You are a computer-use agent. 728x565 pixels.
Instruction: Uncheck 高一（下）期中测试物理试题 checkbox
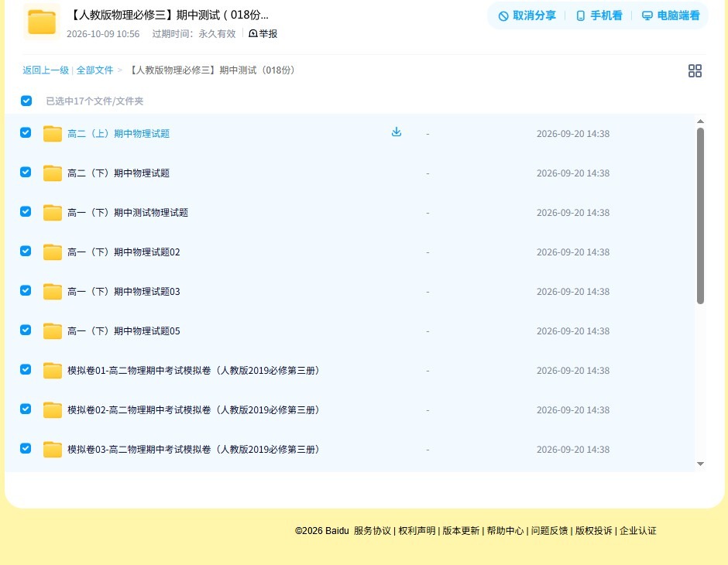click(x=26, y=211)
